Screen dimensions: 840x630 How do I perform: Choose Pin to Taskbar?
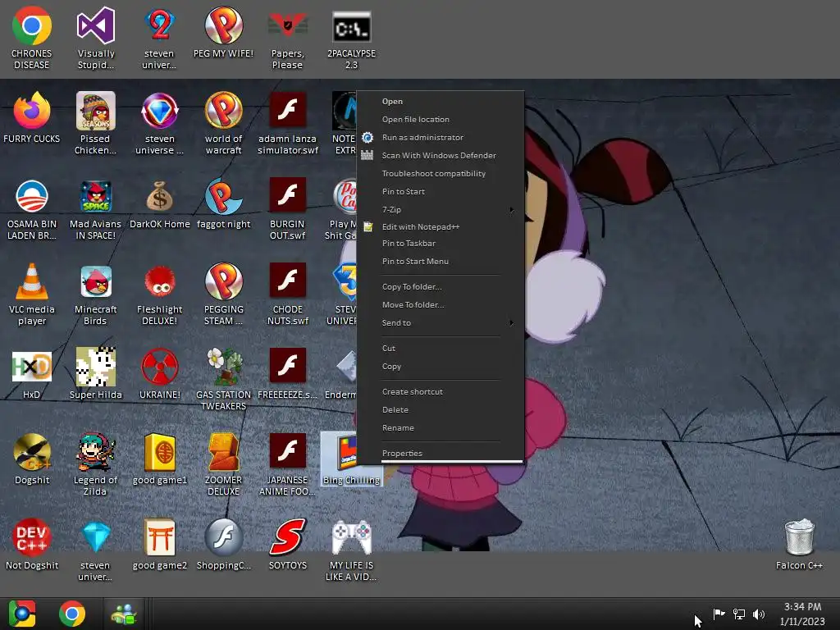click(x=441, y=243)
